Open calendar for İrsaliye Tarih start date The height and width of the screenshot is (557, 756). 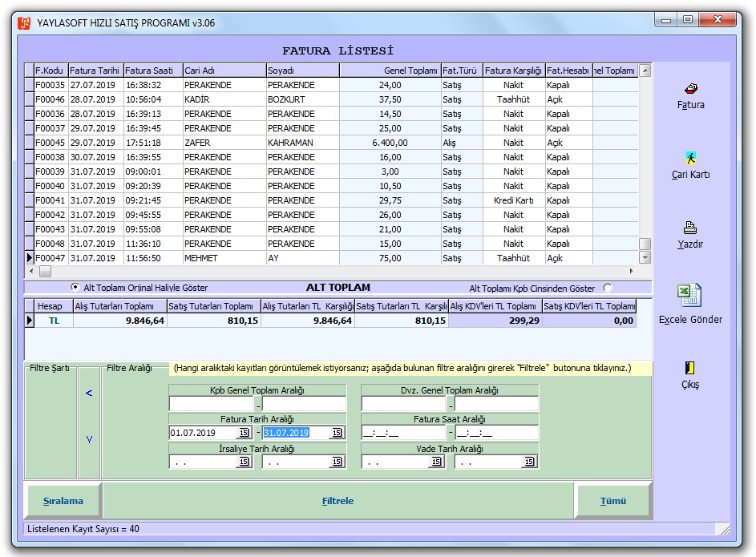point(244,462)
